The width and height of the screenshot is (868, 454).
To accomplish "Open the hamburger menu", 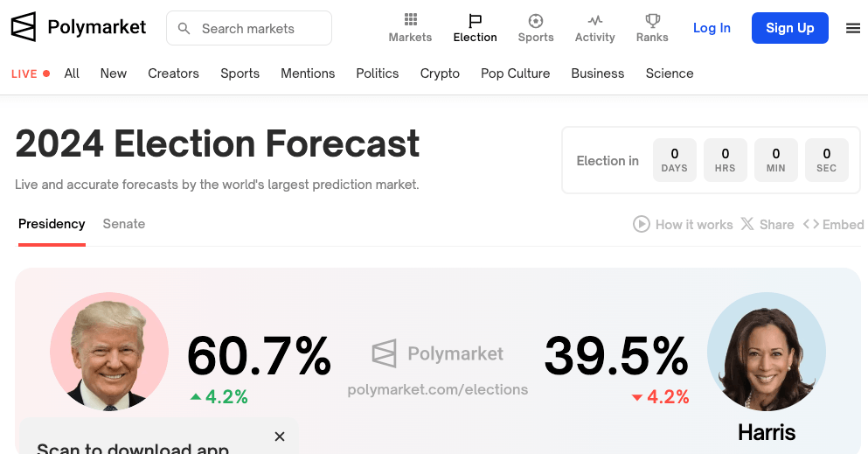I will (x=853, y=28).
